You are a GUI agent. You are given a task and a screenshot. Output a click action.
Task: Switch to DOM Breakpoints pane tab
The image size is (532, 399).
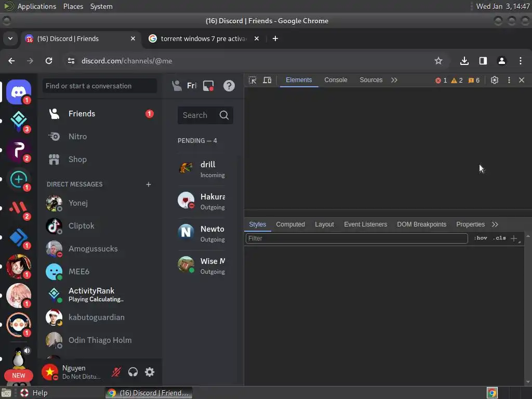coord(422,224)
